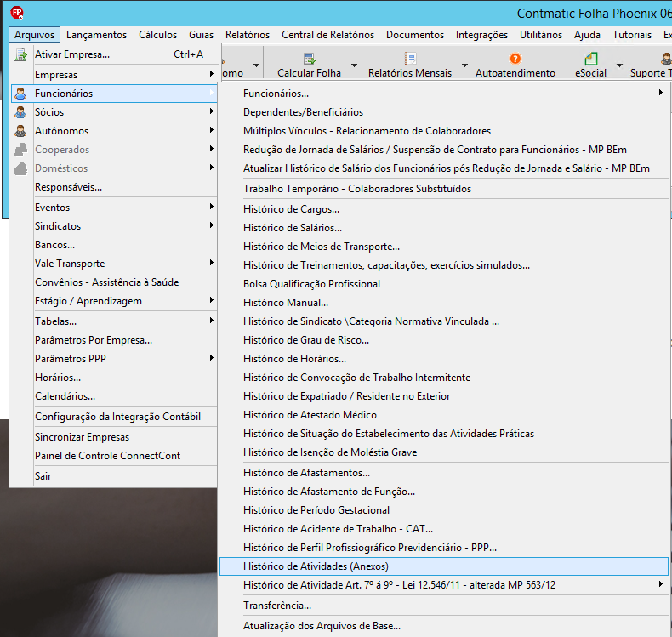This screenshot has height=637, width=672.
Task: Expand the Tabelas submenu arrow
Action: [211, 321]
